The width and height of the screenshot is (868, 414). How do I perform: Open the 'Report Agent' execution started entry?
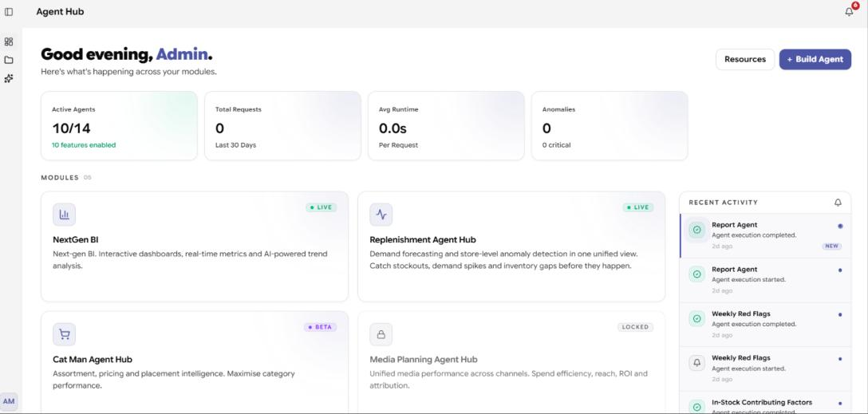[765, 280]
